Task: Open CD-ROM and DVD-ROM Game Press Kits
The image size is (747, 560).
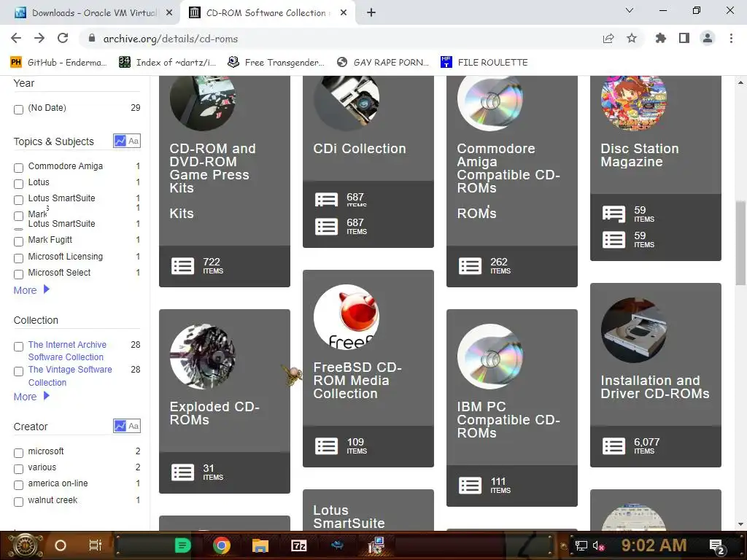Action: (212, 168)
